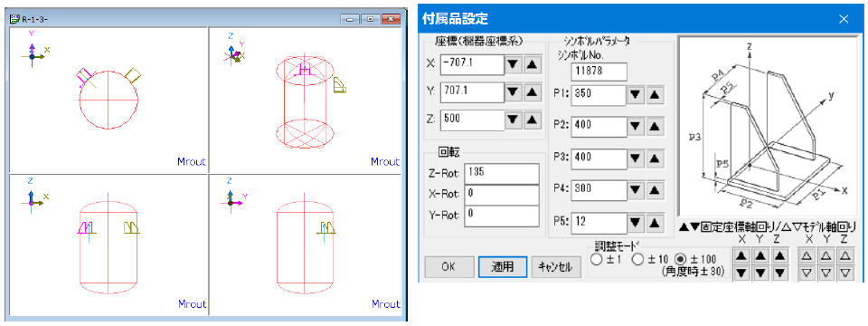Click the 適用 apply button
This screenshot has width=868, height=326.
point(502,266)
